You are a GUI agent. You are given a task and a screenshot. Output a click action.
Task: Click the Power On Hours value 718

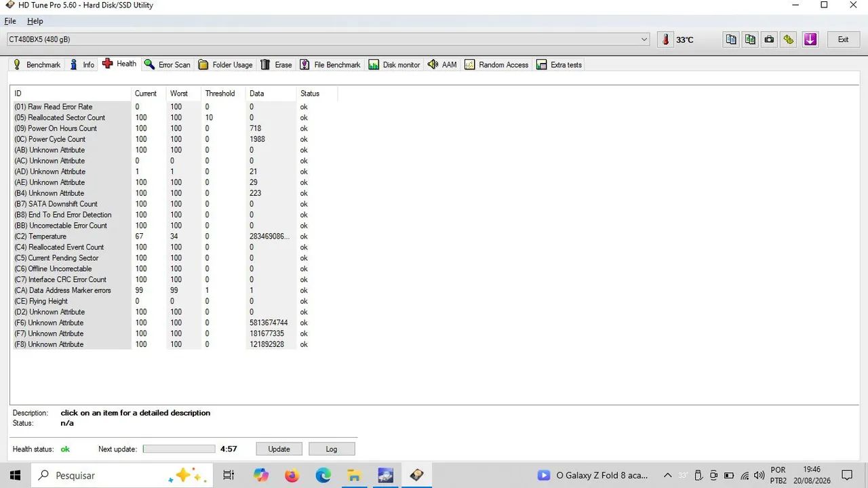click(255, 129)
